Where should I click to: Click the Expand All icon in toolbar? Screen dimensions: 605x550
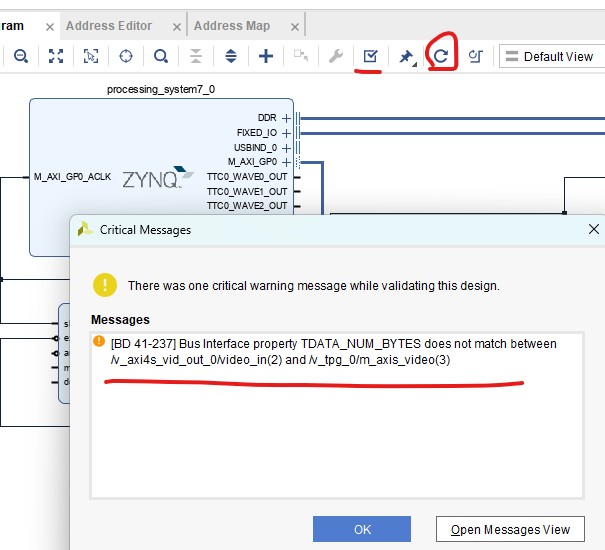pyautogui.click(x=230, y=57)
